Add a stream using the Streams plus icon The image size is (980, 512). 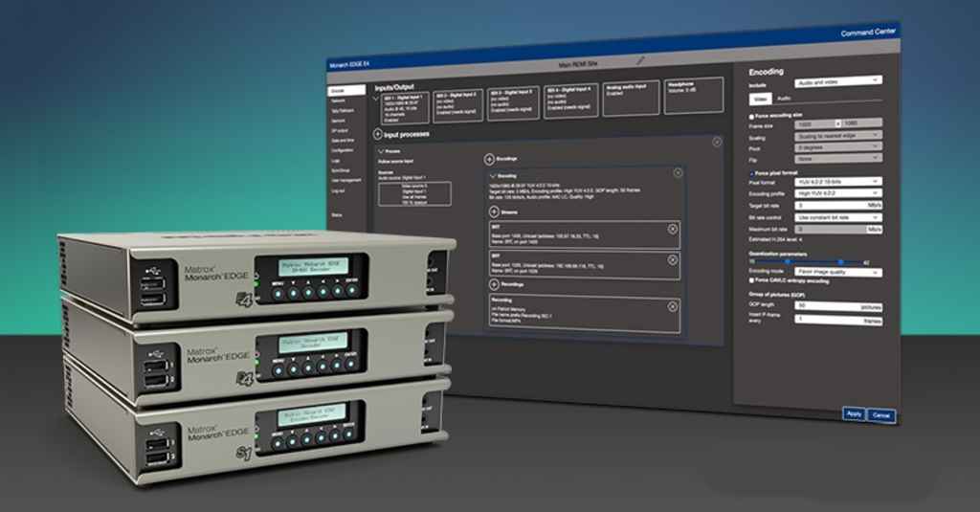pyautogui.click(x=494, y=211)
